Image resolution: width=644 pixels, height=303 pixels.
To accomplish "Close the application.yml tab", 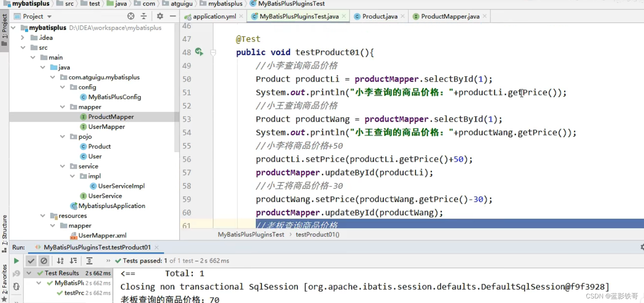I will (x=241, y=16).
